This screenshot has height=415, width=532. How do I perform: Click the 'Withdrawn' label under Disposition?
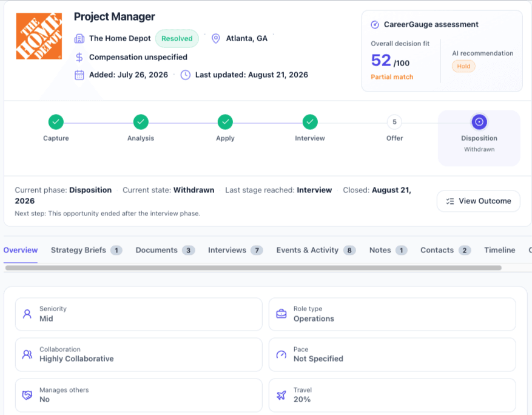pyautogui.click(x=479, y=150)
